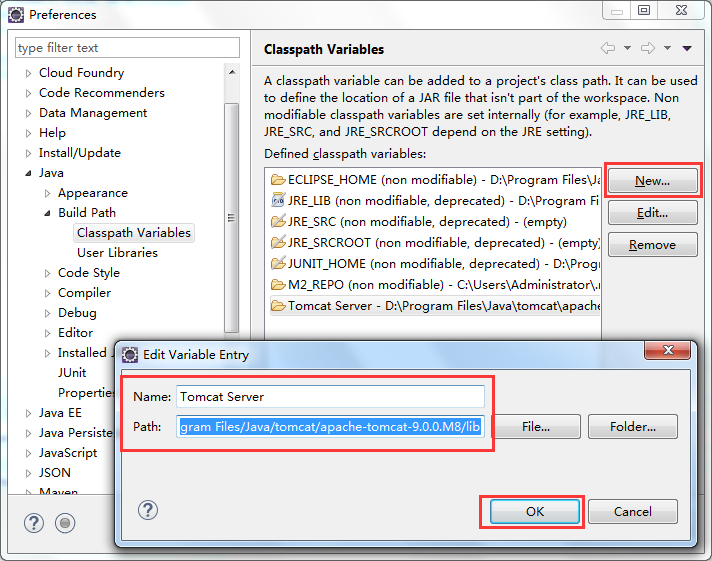This screenshot has width=712, height=561.
Task: Click the New... button
Action: pyautogui.click(x=652, y=181)
